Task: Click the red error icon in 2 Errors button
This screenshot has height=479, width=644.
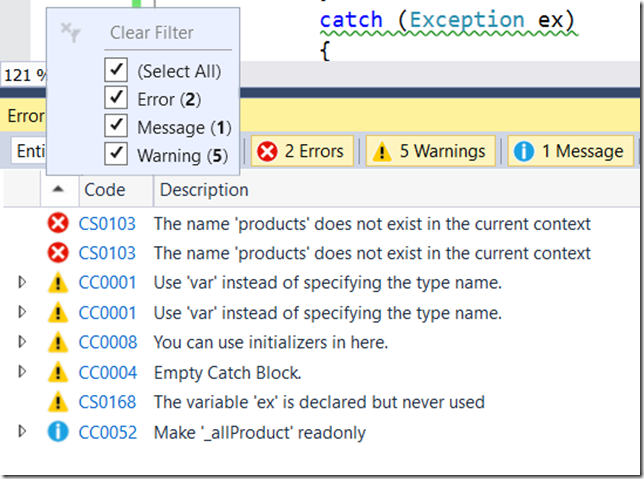Action: [267, 152]
